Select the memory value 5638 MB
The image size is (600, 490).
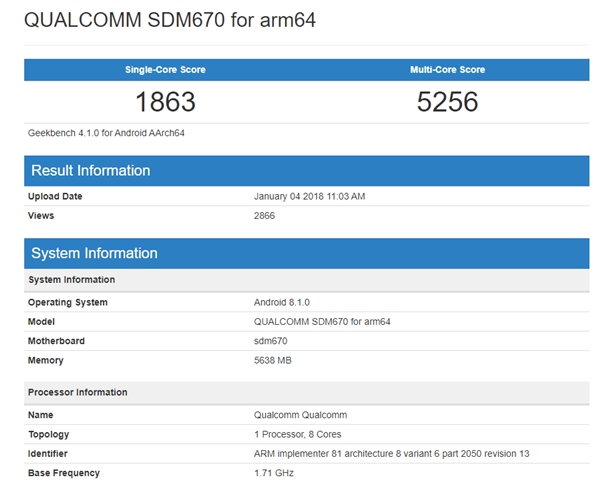(x=275, y=360)
